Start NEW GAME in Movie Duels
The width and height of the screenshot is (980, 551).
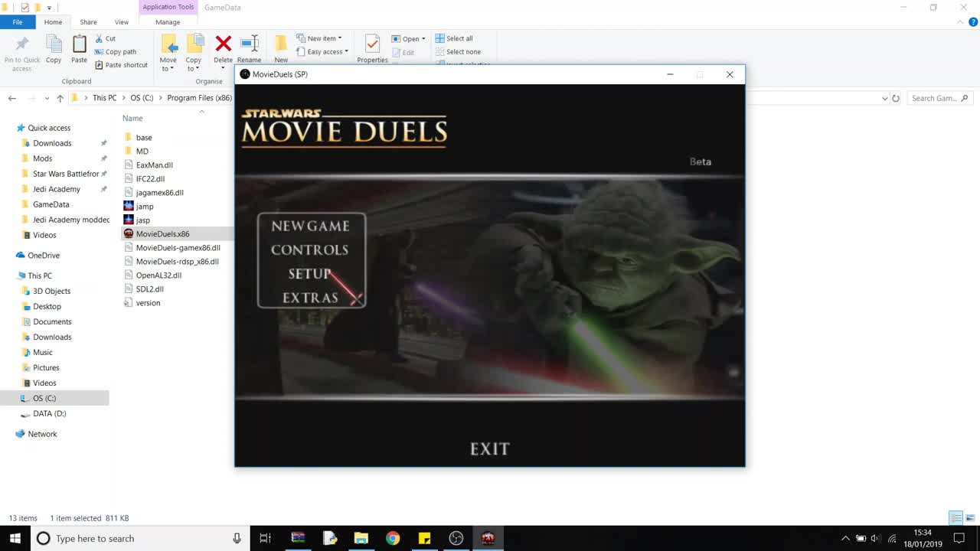pos(309,226)
